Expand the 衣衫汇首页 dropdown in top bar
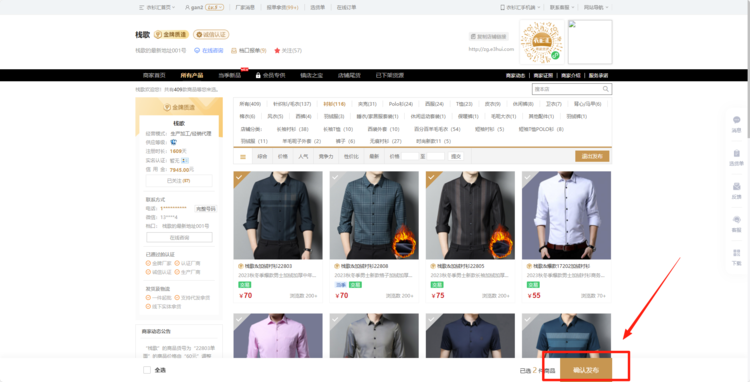750x382 pixels. [157, 7]
